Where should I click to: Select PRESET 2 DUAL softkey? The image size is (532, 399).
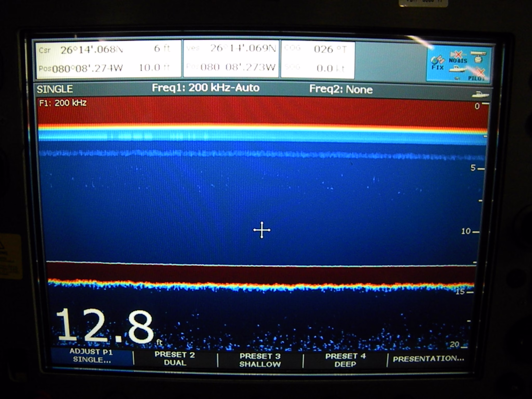[x=175, y=359]
